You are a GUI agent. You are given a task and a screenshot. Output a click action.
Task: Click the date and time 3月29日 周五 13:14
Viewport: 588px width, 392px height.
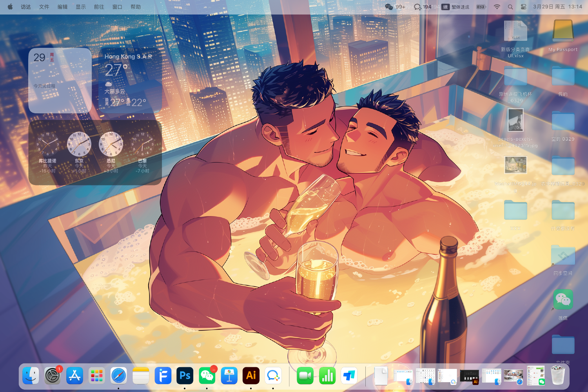pos(557,7)
